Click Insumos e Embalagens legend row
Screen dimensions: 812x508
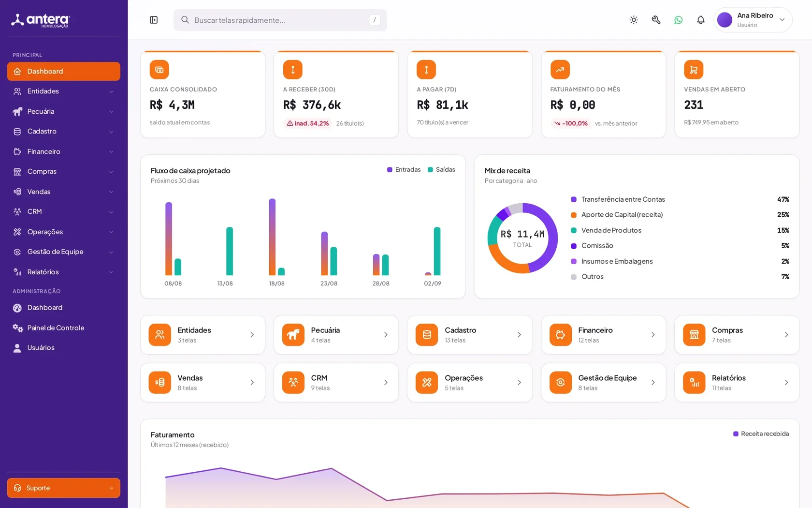(680, 261)
